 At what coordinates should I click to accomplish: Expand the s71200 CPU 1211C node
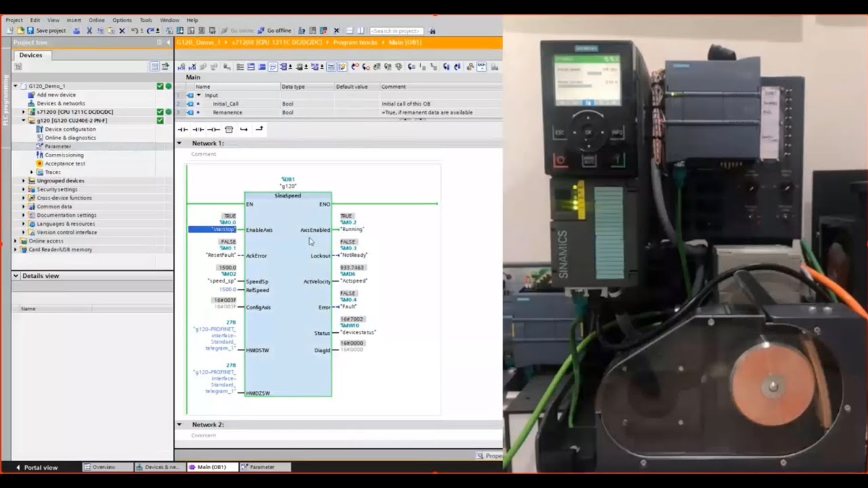pyautogui.click(x=24, y=112)
